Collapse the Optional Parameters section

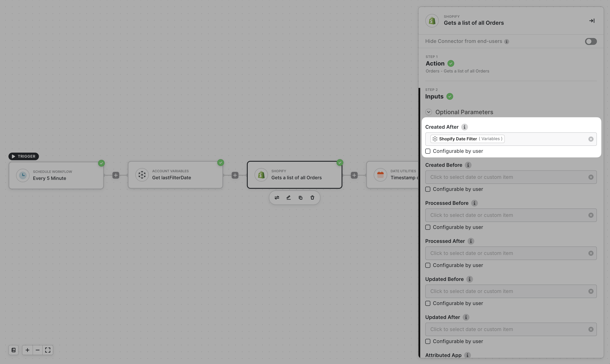[428, 112]
